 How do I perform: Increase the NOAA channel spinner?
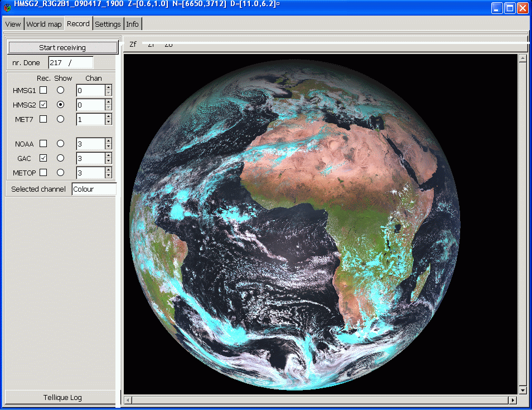(108, 141)
